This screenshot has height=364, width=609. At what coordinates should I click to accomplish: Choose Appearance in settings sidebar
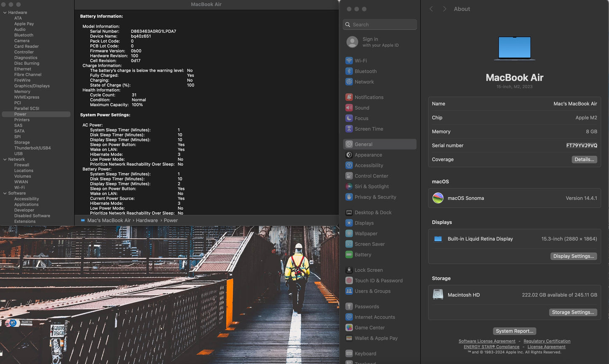(368, 155)
